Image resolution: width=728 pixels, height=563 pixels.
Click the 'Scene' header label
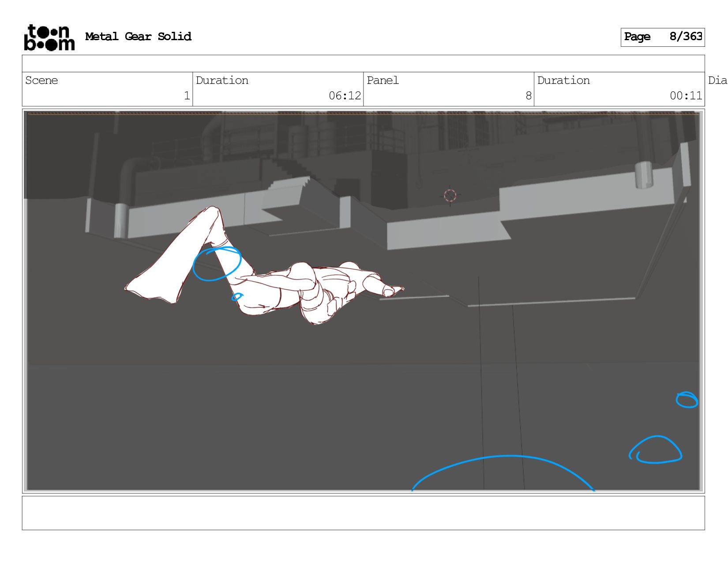pos(41,80)
